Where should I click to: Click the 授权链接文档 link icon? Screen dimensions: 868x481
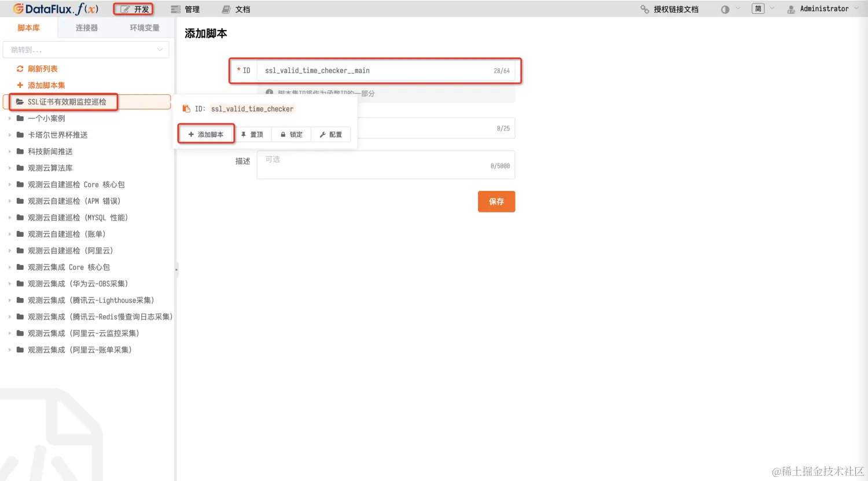[x=645, y=9]
